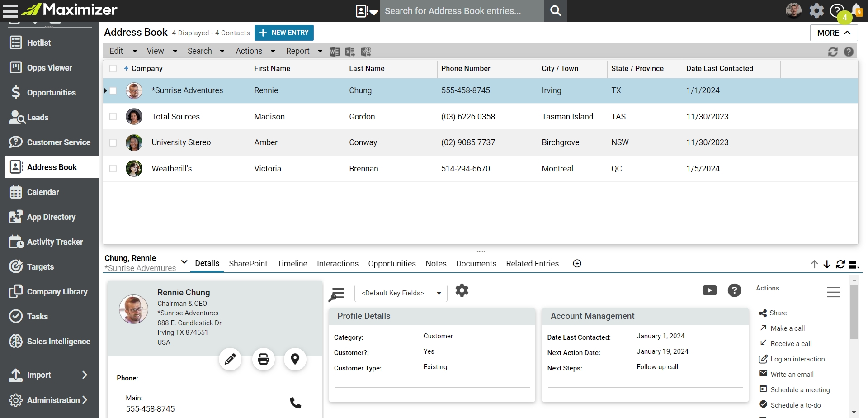Click the edit pencil icon on contact card
Image resolution: width=868 pixels, height=418 pixels.
230,359
